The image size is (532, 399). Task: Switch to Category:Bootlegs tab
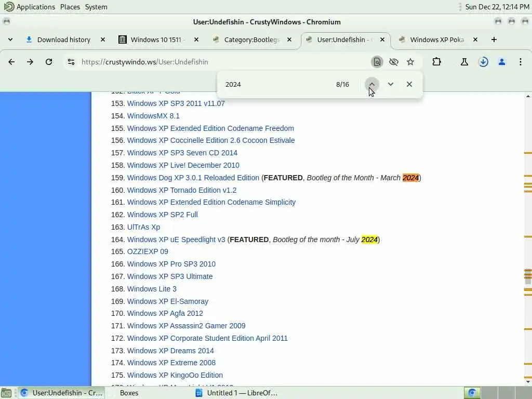(251, 39)
